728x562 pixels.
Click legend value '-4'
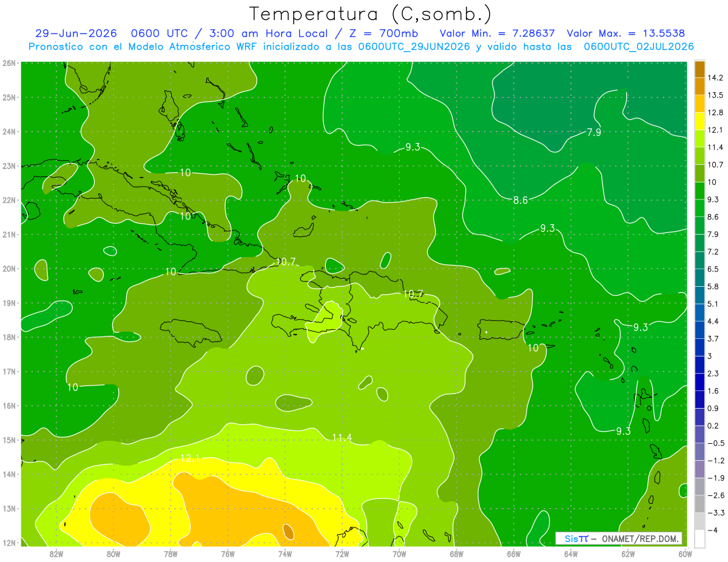tap(713, 530)
